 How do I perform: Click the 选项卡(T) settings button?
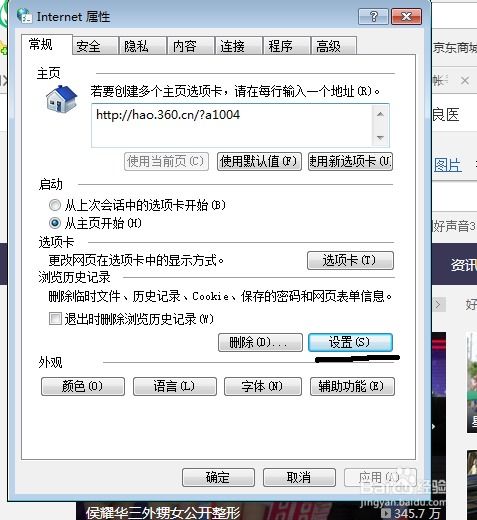click(x=350, y=260)
